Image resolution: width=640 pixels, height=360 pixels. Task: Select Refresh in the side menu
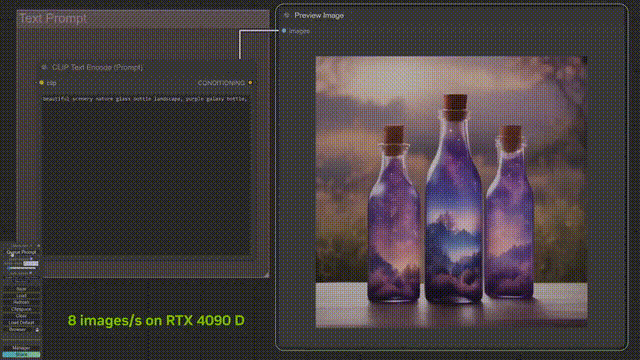click(21, 302)
